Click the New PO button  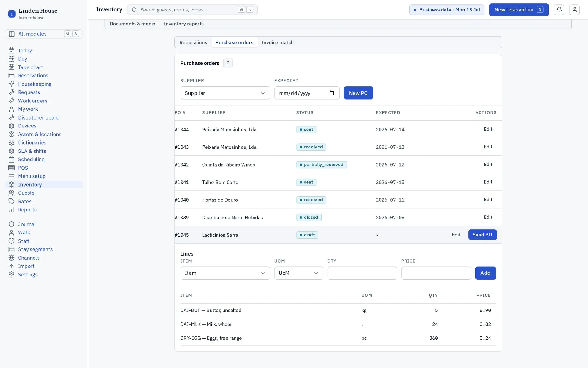[358, 93]
